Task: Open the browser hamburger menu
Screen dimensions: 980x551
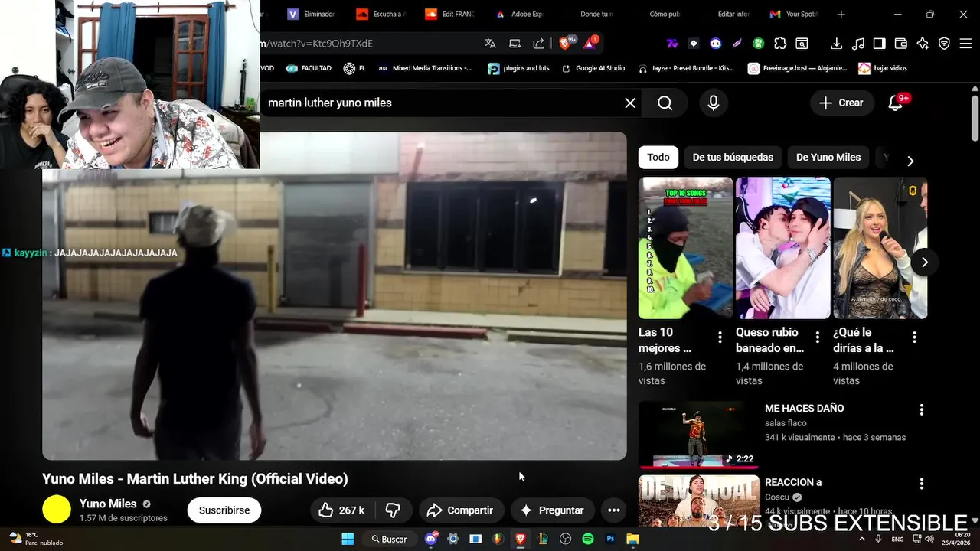Action: 965,44
